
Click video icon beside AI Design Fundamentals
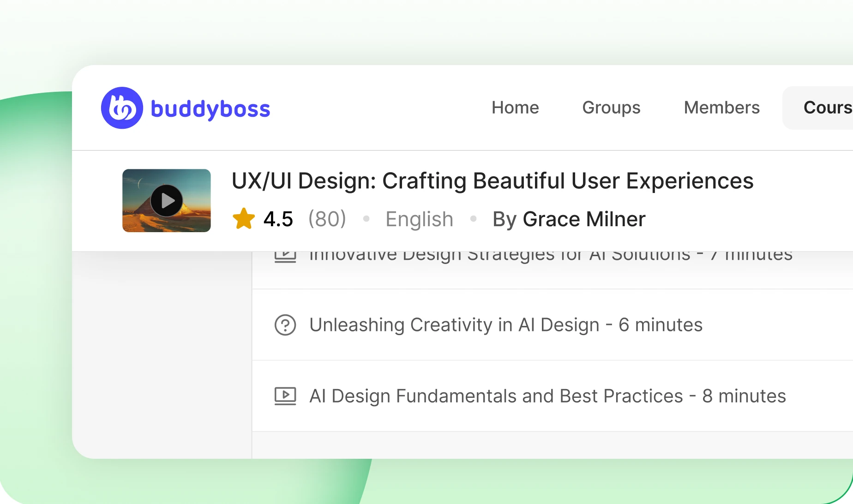[285, 396]
